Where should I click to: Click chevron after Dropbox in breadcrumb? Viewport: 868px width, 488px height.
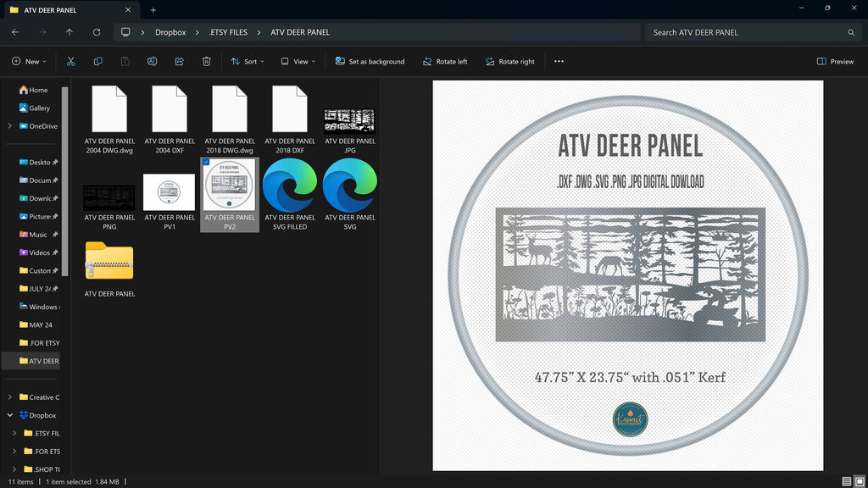(x=197, y=33)
